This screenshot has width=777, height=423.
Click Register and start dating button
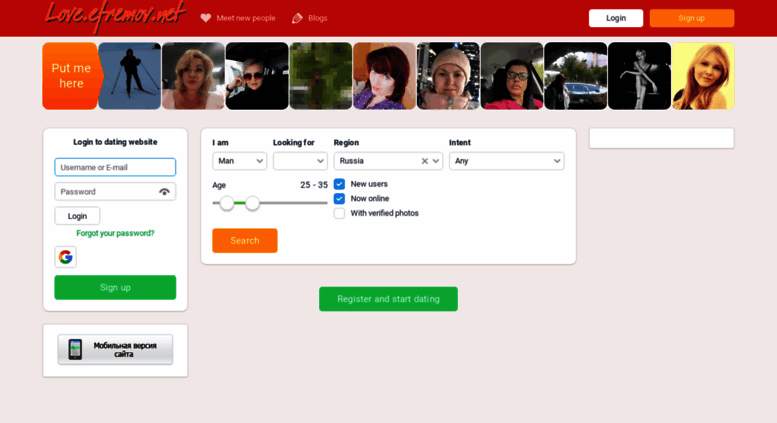pos(388,299)
